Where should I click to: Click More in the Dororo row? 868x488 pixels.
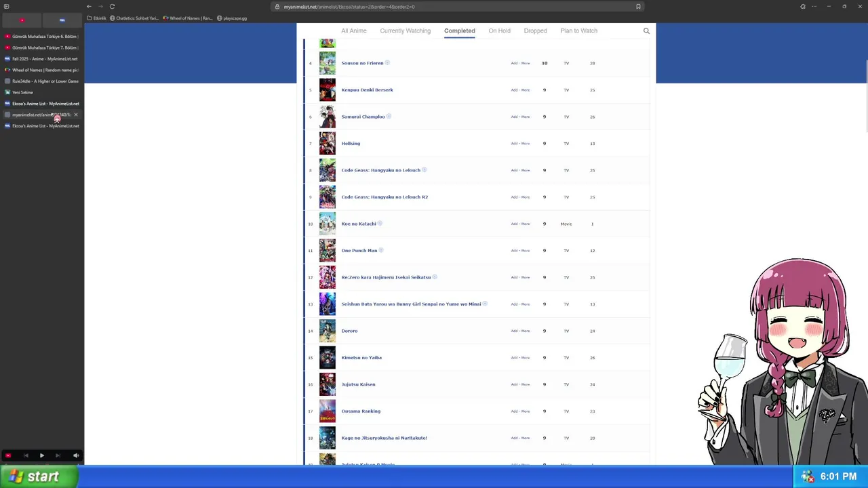(526, 331)
